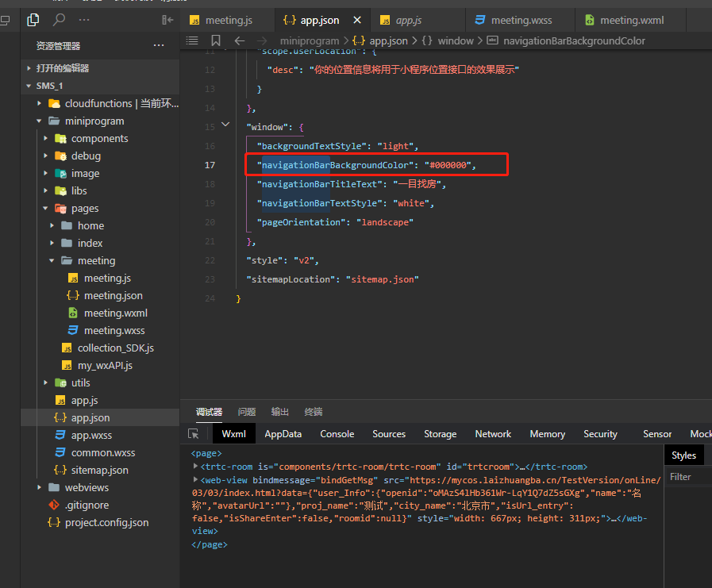This screenshot has height=588, width=712.
Task: Click the search magnifier icon
Action: 60,20
